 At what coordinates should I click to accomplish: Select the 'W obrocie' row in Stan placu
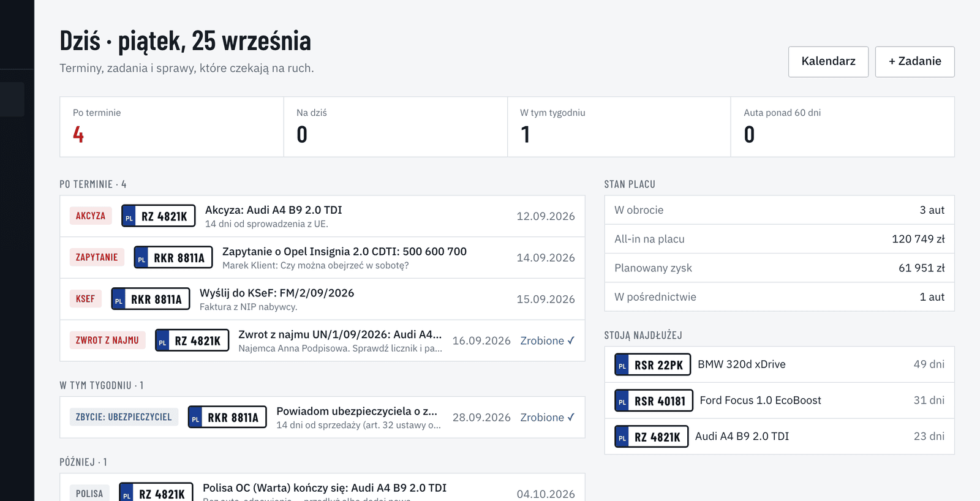779,210
